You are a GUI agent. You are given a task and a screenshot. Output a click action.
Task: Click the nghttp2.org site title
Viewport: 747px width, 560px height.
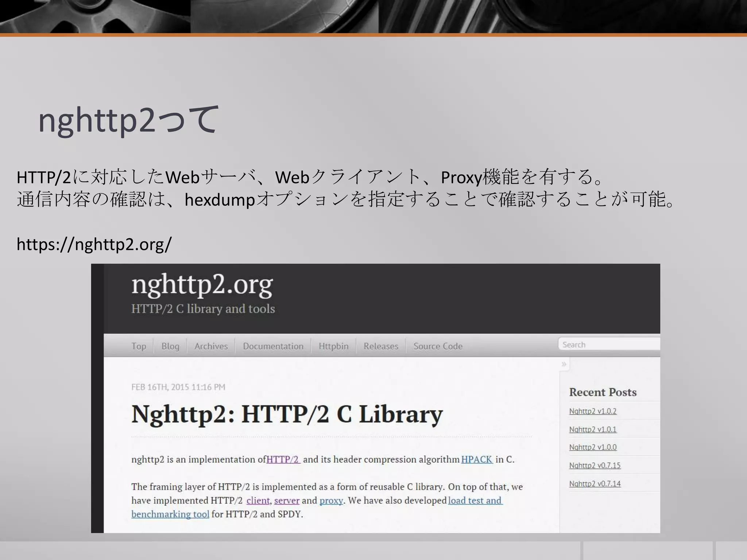pos(202,285)
